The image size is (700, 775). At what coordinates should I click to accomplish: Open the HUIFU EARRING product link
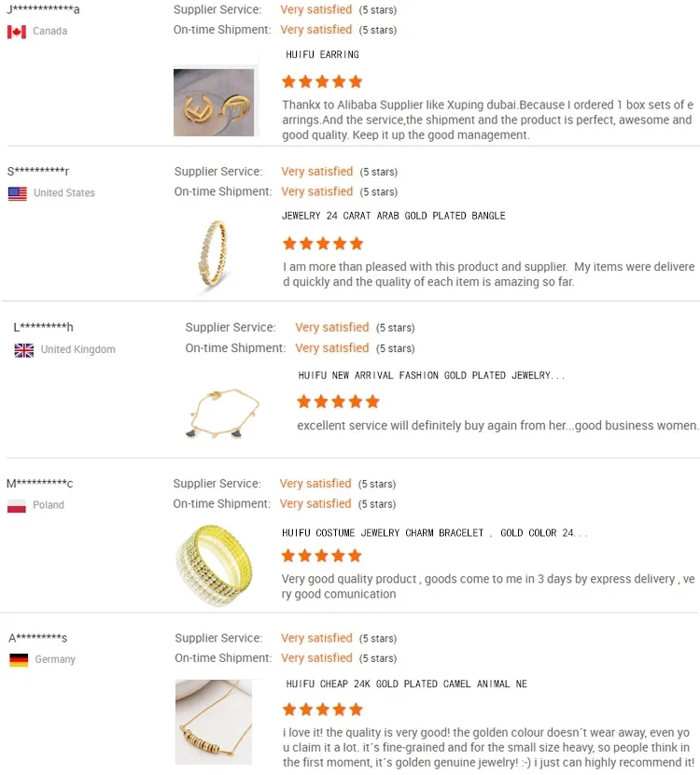322,55
